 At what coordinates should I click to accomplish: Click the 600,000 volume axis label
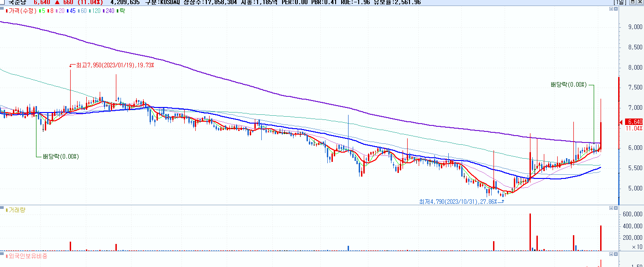633,214
